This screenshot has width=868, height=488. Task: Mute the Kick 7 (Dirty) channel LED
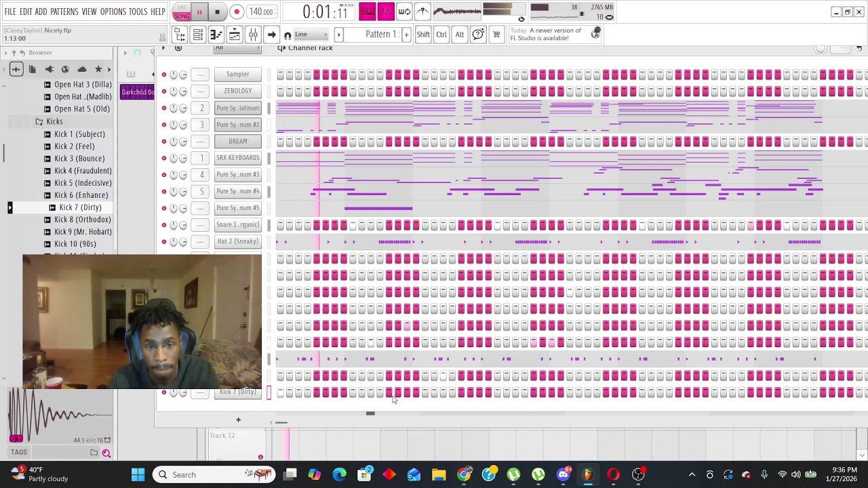(164, 392)
